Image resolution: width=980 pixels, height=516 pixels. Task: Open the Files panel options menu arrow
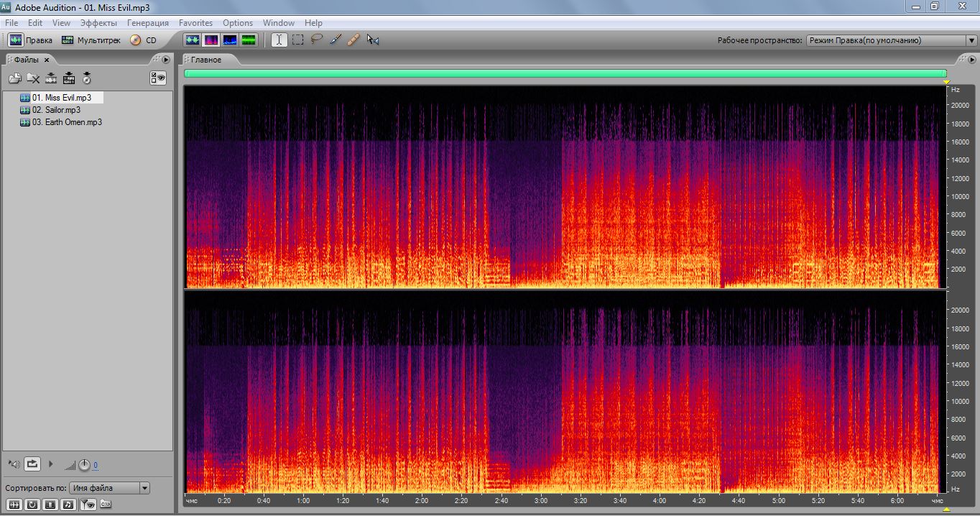coord(166,60)
